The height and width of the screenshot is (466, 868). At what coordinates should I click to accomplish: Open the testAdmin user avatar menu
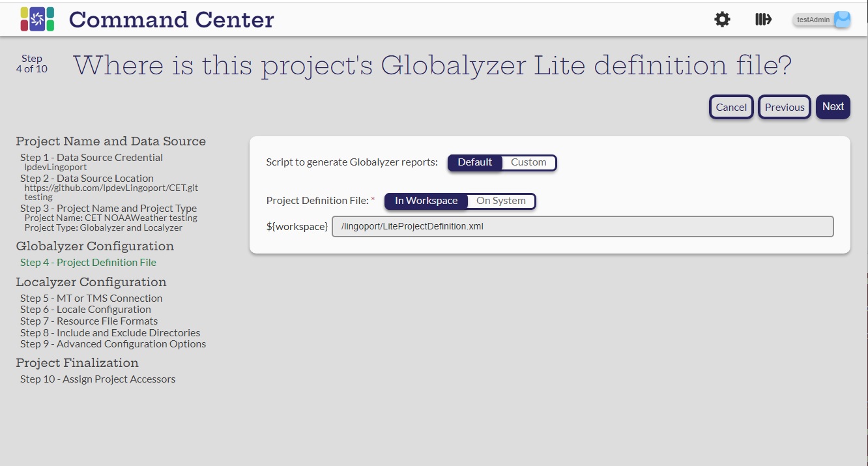tap(842, 20)
